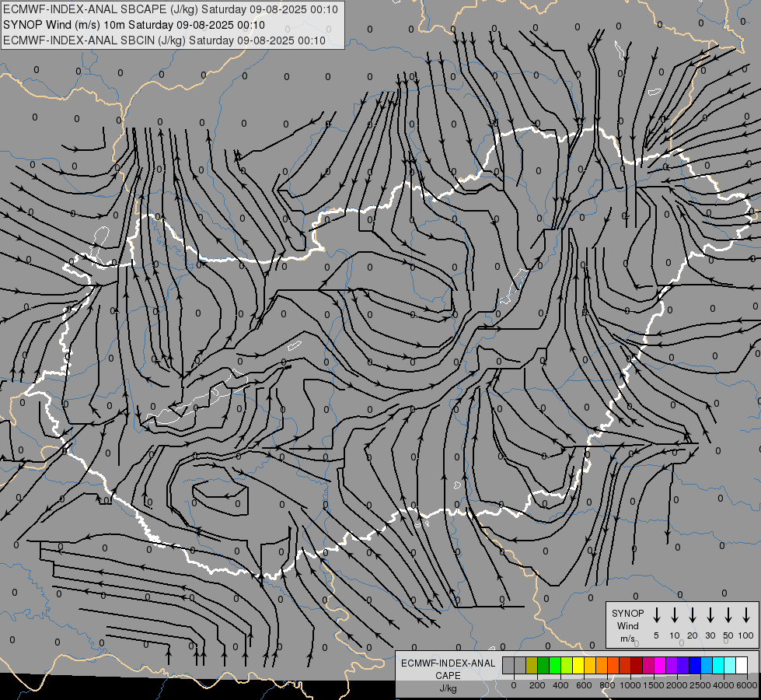Select the bright green CAPE legend swatch
761x700 pixels.
555,666
